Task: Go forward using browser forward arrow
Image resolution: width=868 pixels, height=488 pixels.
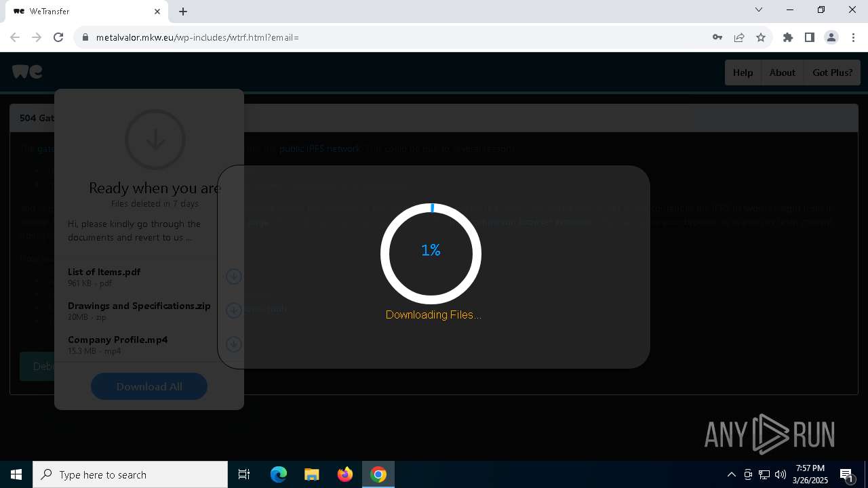Action: [37, 37]
